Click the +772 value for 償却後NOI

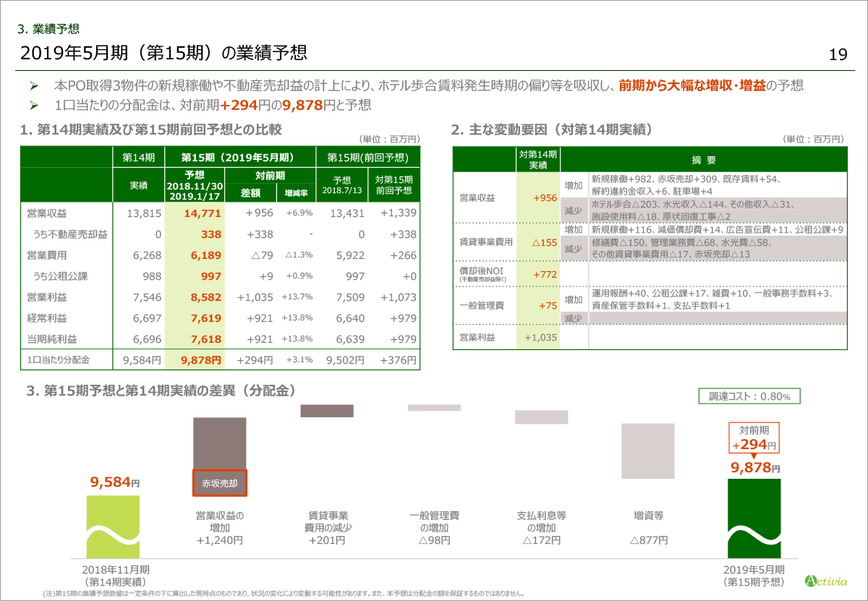click(539, 274)
